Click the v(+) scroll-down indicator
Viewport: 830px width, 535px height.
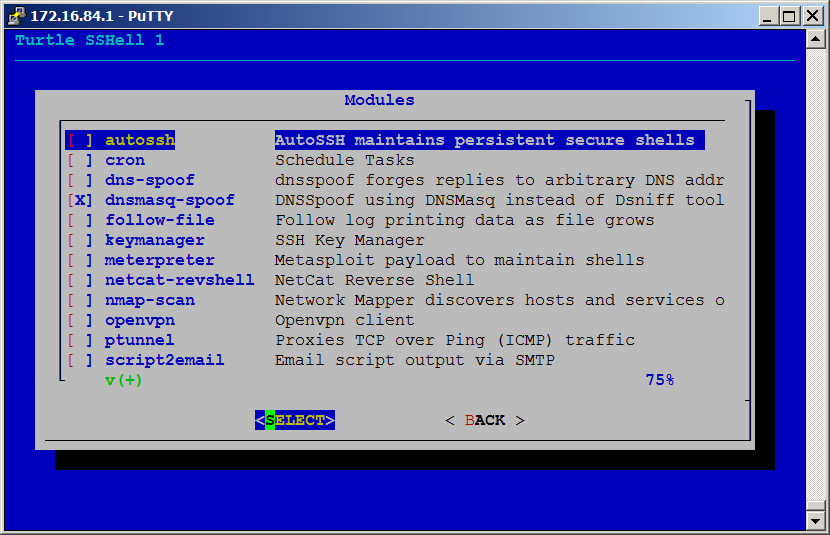tap(124, 381)
